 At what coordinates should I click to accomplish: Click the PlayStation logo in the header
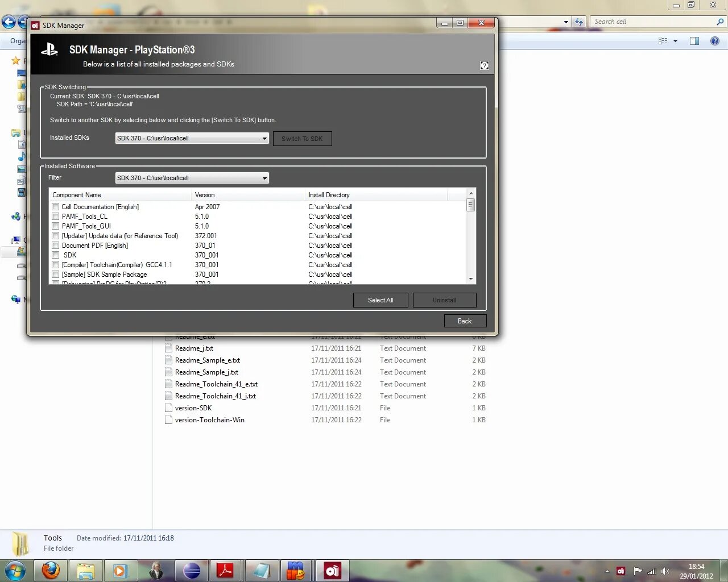point(49,50)
